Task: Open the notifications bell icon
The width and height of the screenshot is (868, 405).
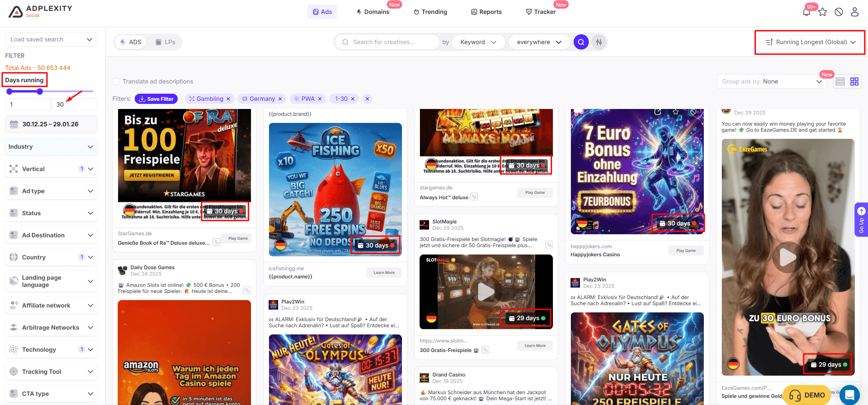Action: pyautogui.click(x=806, y=12)
